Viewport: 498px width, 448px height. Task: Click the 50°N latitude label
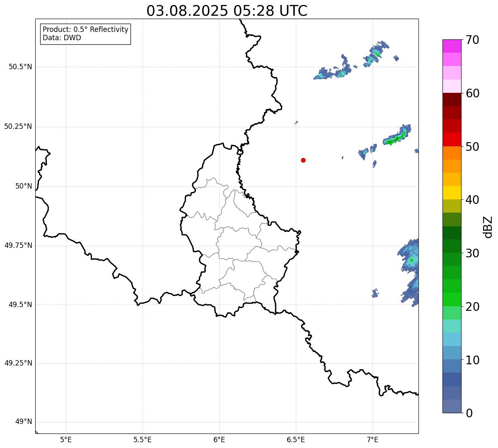24,186
